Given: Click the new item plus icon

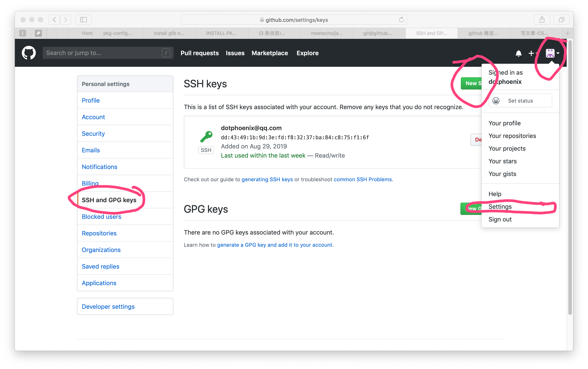Looking at the screenshot, I should pyautogui.click(x=532, y=53).
